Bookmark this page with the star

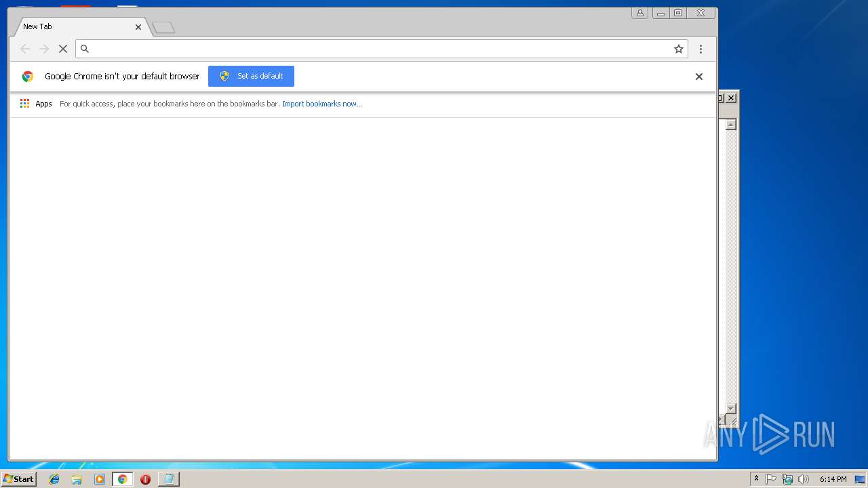pyautogui.click(x=678, y=49)
